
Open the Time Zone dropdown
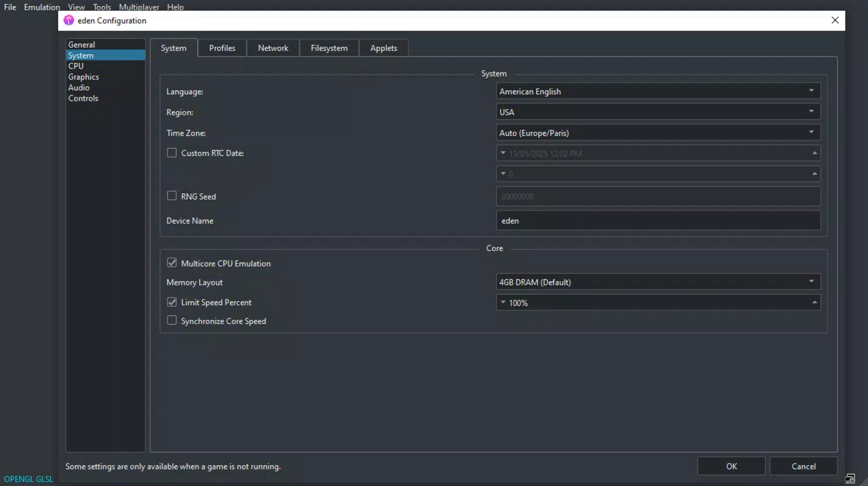[659, 132]
